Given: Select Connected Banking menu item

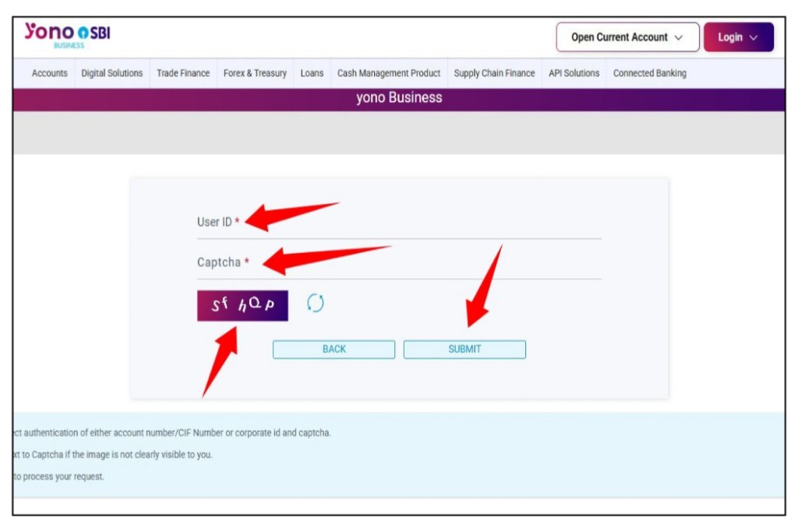Looking at the screenshot, I should 649,73.
